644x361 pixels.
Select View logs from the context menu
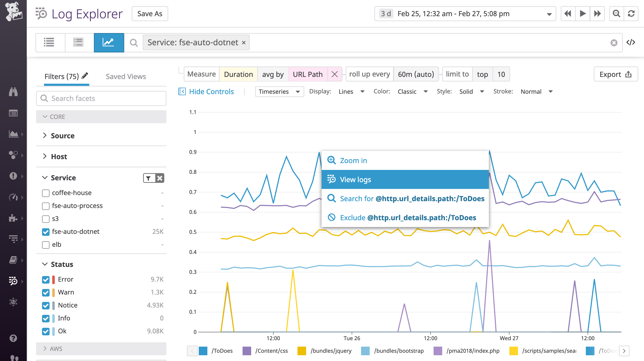pos(355,179)
